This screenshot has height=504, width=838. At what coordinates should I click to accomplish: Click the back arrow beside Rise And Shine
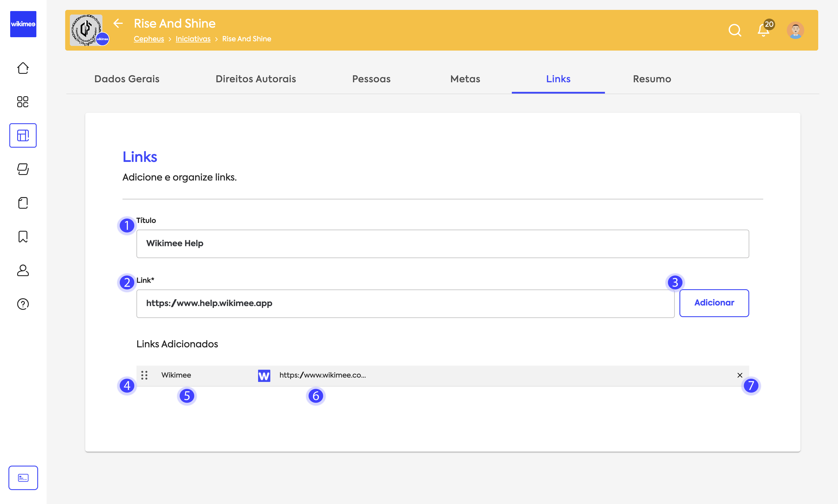[118, 23]
